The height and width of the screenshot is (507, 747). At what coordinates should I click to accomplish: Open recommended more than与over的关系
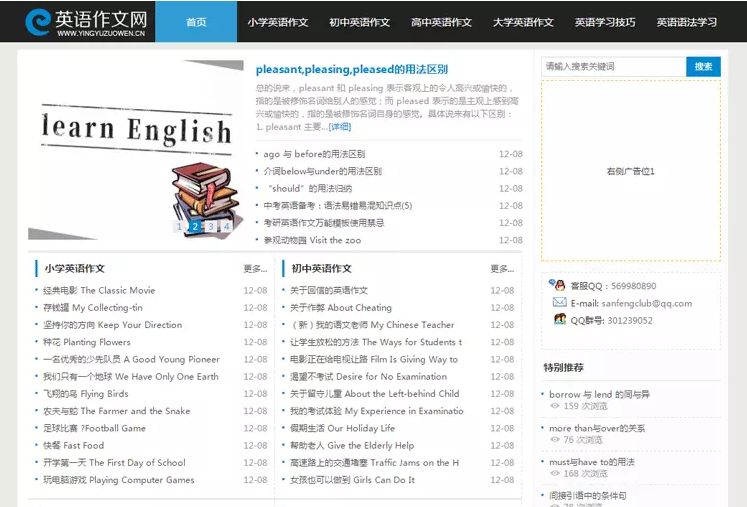[597, 428]
